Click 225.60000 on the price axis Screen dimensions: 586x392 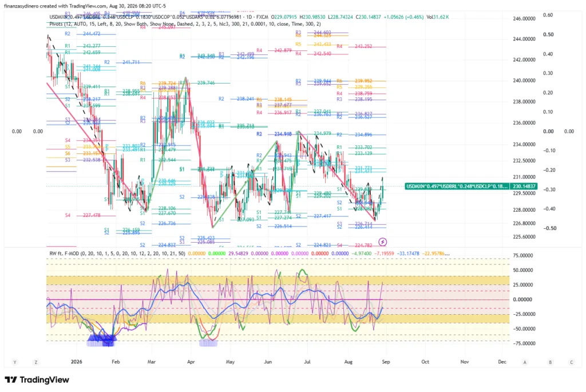pyautogui.click(x=524, y=236)
